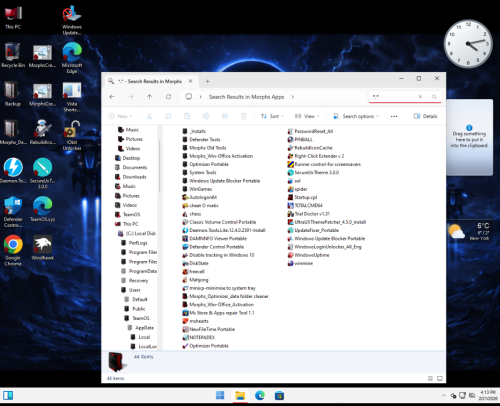Show hidden tray icons chevron

pos(443,396)
